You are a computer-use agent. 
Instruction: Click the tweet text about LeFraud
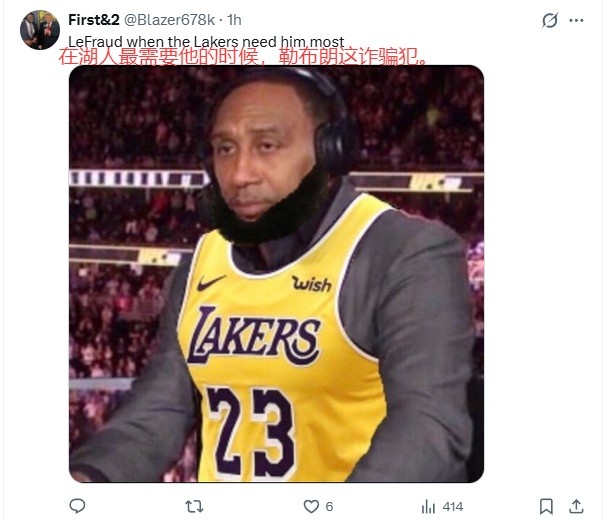(206, 41)
